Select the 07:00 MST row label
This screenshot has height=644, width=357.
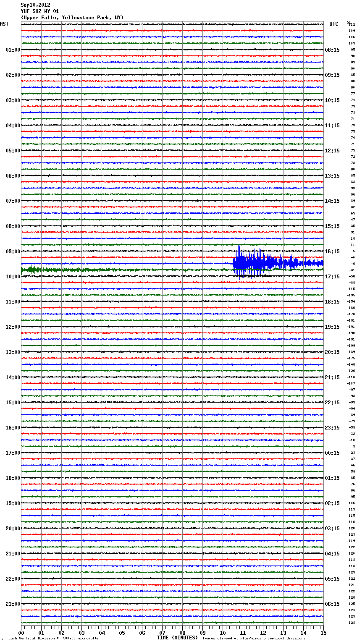(13, 201)
